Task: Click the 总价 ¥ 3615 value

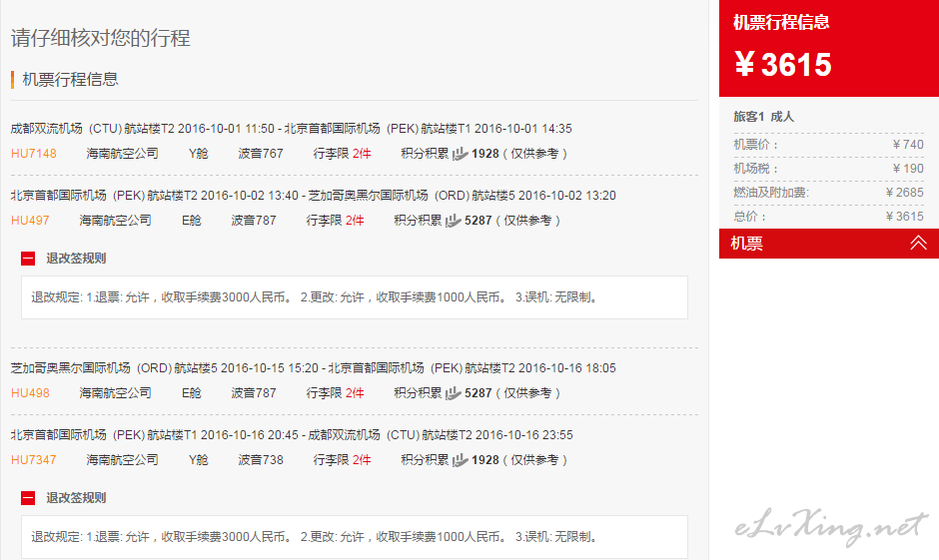Action: [x=905, y=217]
